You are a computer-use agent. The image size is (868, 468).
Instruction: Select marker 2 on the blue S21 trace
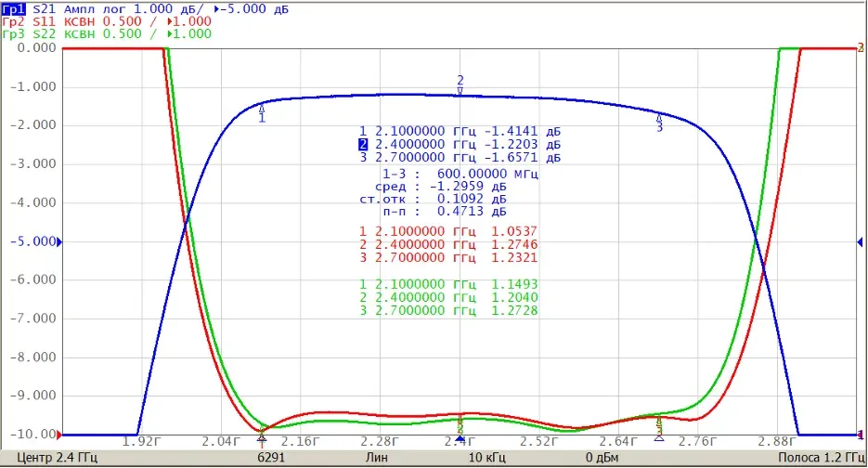[x=460, y=85]
